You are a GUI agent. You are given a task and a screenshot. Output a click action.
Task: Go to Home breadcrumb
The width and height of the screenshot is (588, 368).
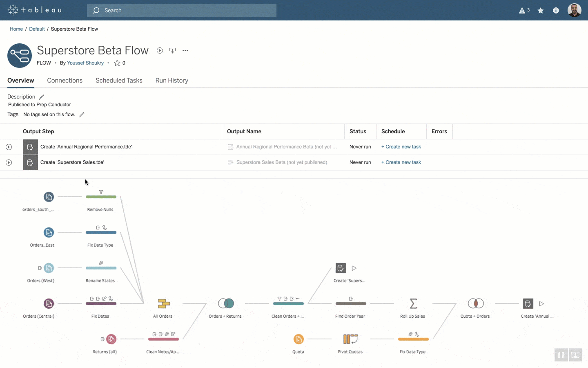[x=16, y=29]
